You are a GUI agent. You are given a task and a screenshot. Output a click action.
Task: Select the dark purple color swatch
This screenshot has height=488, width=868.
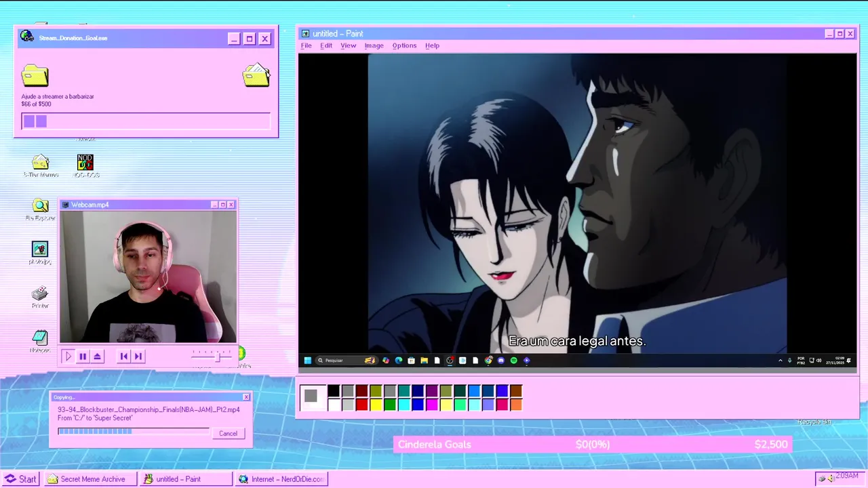(432, 390)
